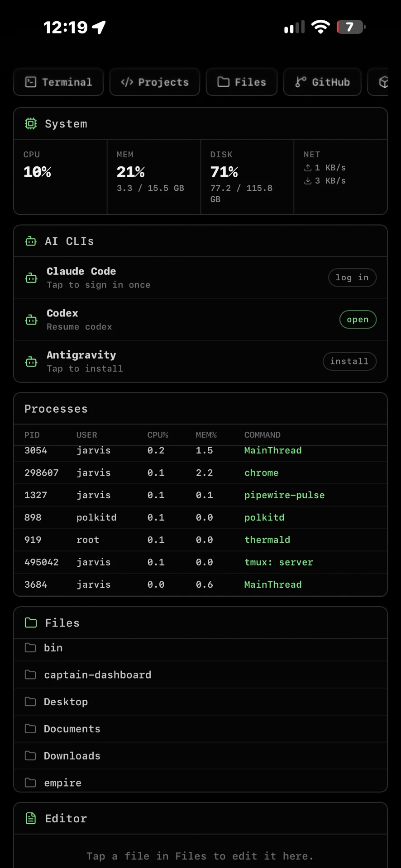Click the thermald process command

pyautogui.click(x=267, y=540)
